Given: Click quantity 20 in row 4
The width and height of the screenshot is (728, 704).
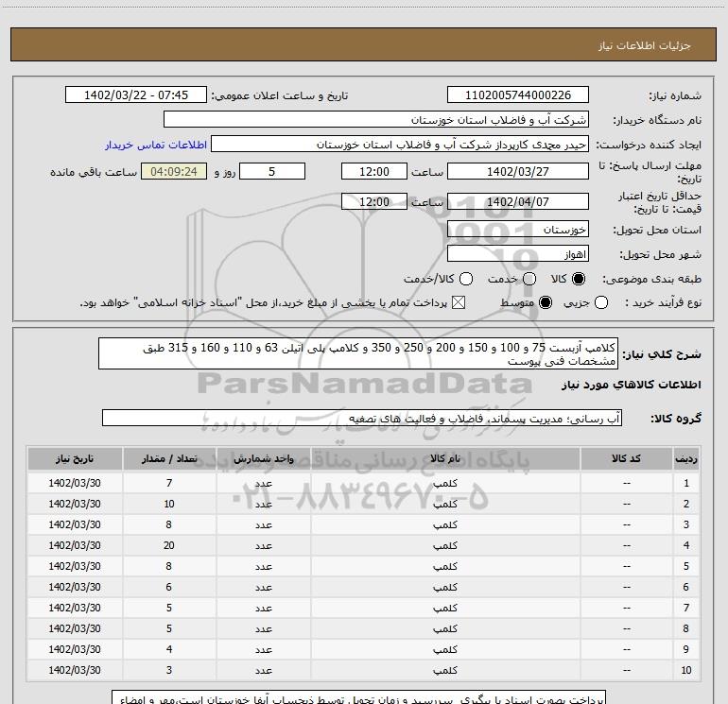Looking at the screenshot, I should pos(169,545).
